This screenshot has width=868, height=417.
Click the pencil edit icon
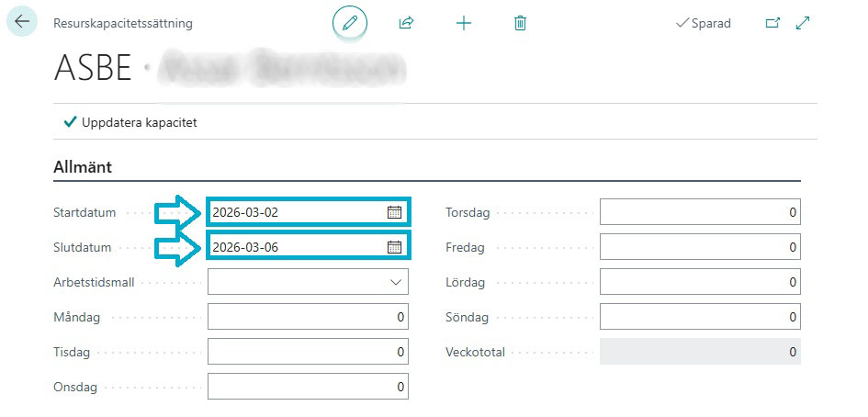coord(349,23)
